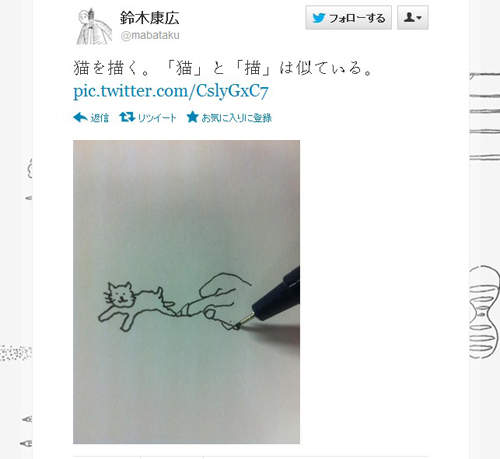Viewport: 500px width, 459px height.
Task: Open 鈴木康広's sketched avatar image
Action: point(94,27)
